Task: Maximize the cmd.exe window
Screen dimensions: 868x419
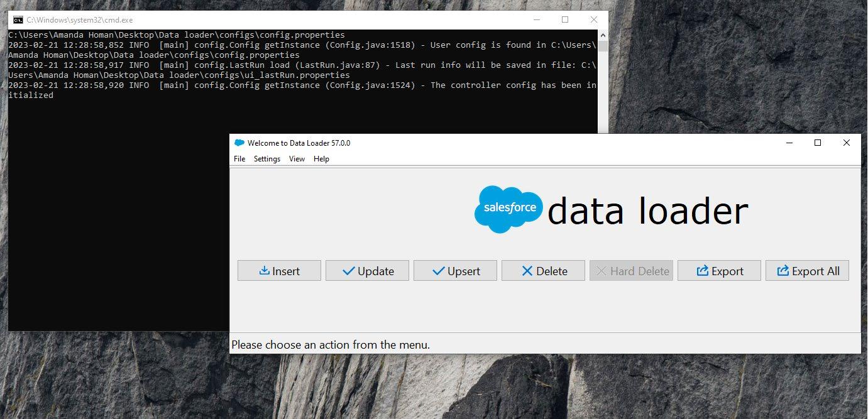Action: pos(565,20)
